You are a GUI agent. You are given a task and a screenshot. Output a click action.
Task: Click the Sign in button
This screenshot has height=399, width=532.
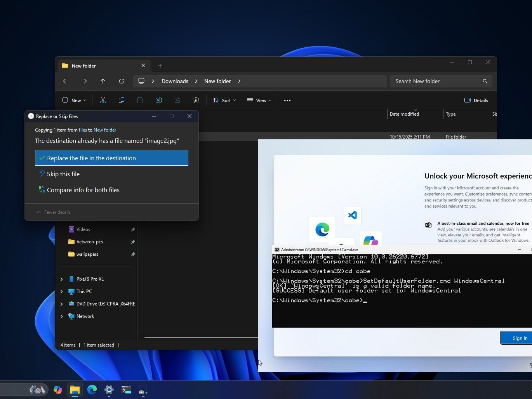click(519, 338)
